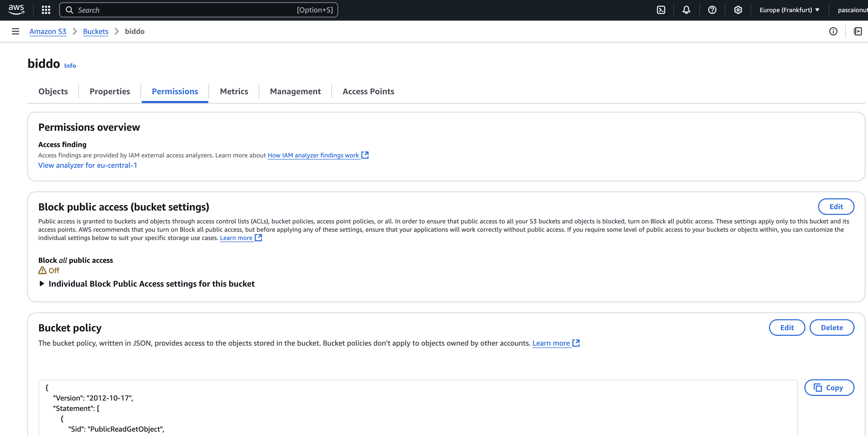Select the Permissions tab
868x436 pixels.
175,91
